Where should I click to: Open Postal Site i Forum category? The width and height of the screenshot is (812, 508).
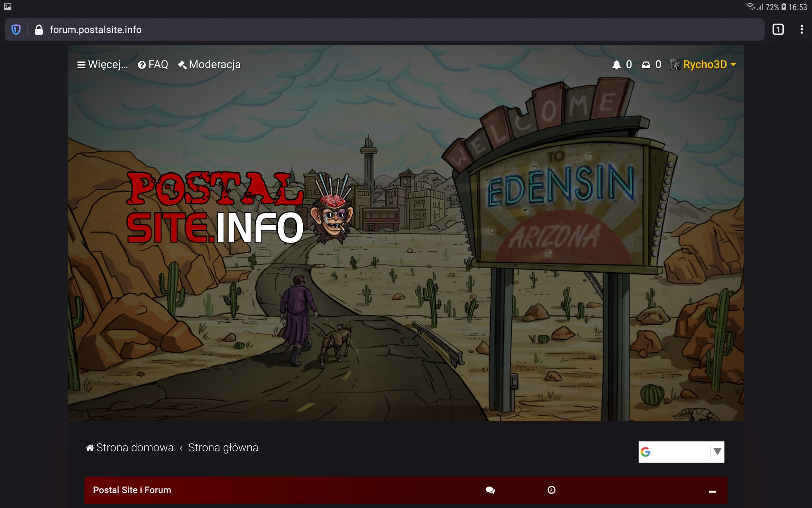132,490
